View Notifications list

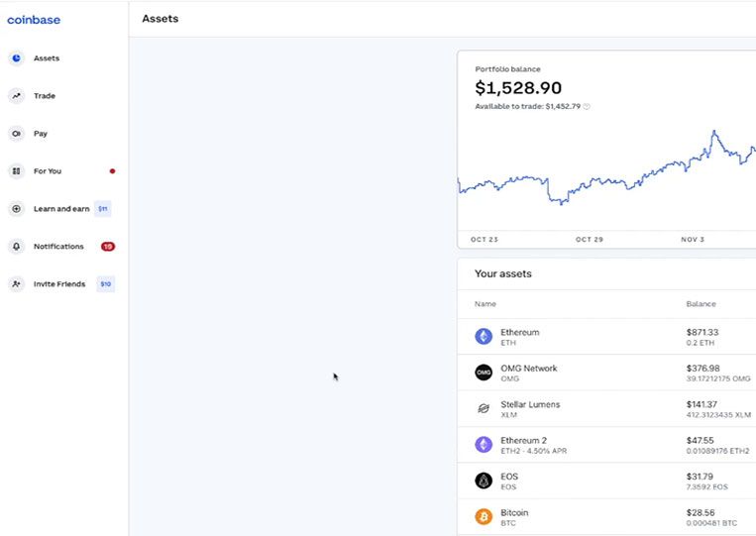click(x=58, y=247)
